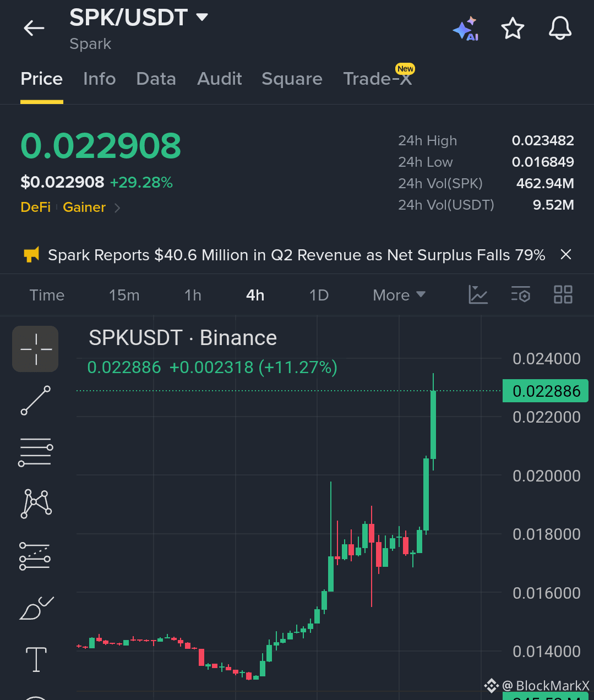Tap the large 0.022908 price value
The image size is (594, 700).
(x=101, y=146)
